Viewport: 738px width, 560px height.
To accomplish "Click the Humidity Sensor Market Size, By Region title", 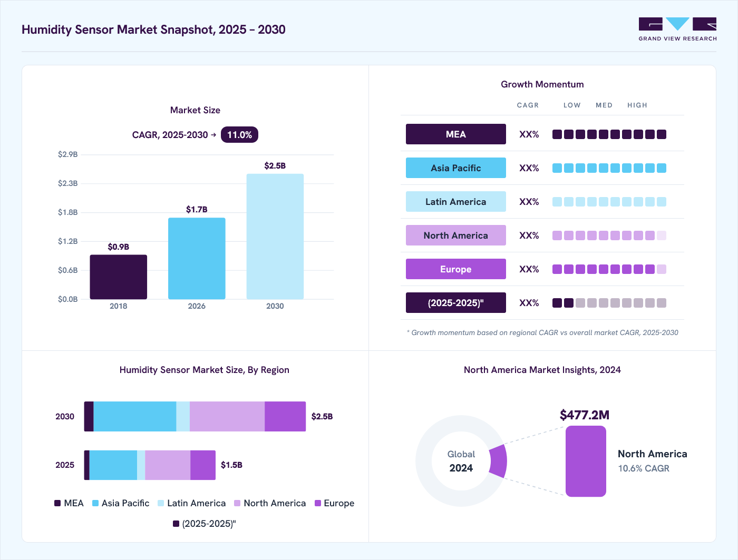I will pyautogui.click(x=205, y=370).
